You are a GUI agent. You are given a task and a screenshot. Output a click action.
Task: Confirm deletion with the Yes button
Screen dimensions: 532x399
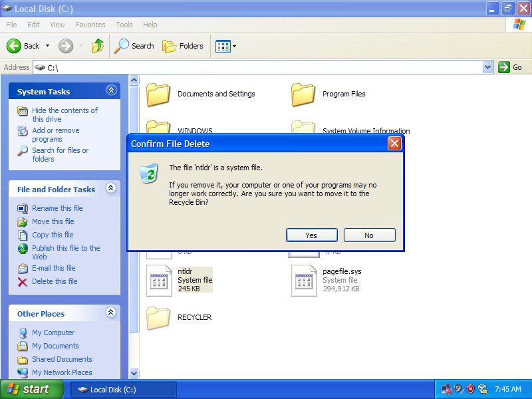(x=311, y=235)
